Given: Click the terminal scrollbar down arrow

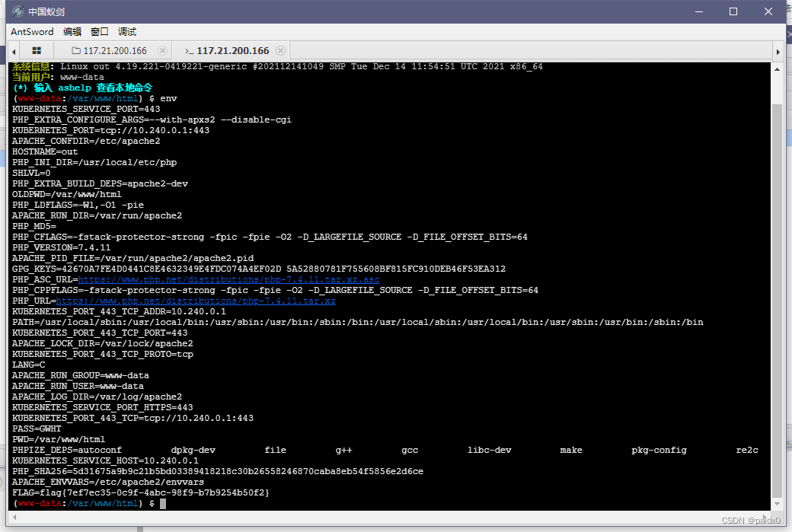Looking at the screenshot, I should 777,504.
